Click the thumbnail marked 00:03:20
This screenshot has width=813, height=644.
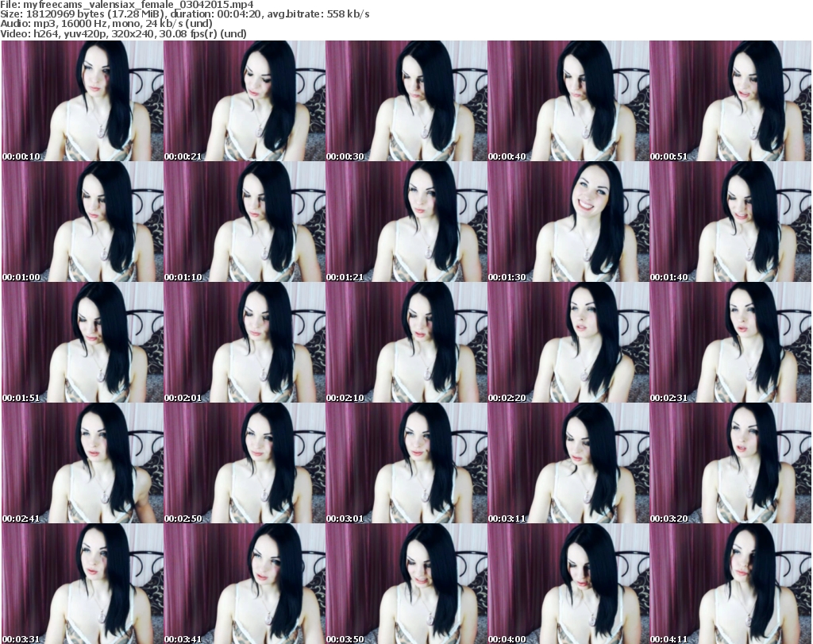730,463
